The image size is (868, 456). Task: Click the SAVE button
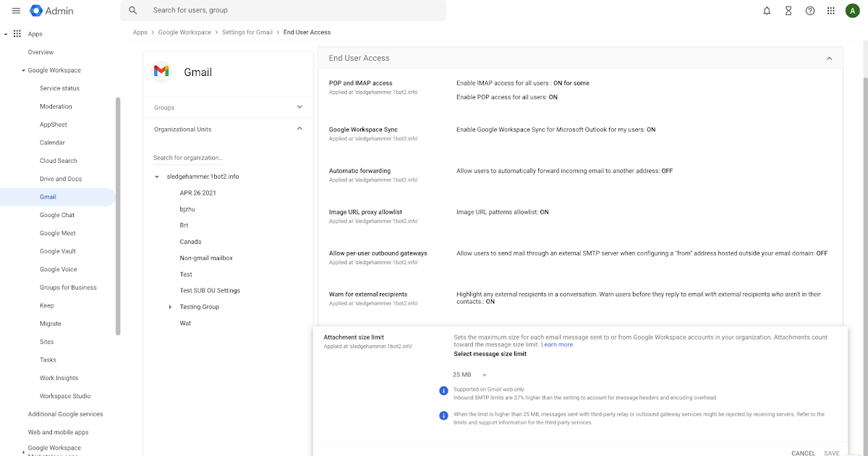(x=832, y=452)
